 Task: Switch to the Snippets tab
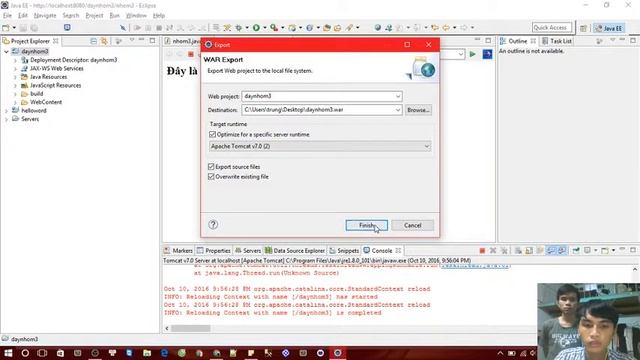(x=344, y=251)
